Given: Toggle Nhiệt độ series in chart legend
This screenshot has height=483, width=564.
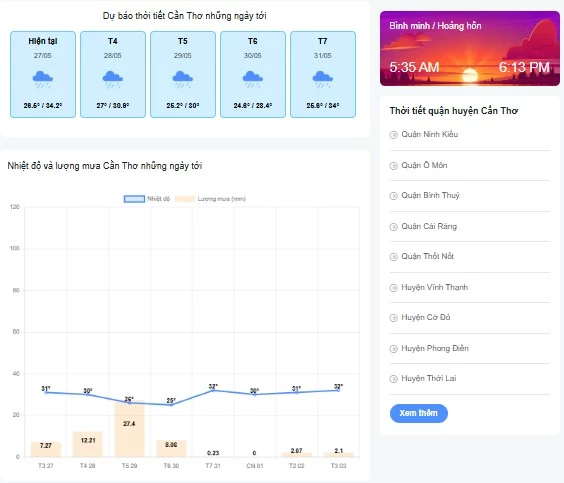Looking at the screenshot, I should coord(147,199).
